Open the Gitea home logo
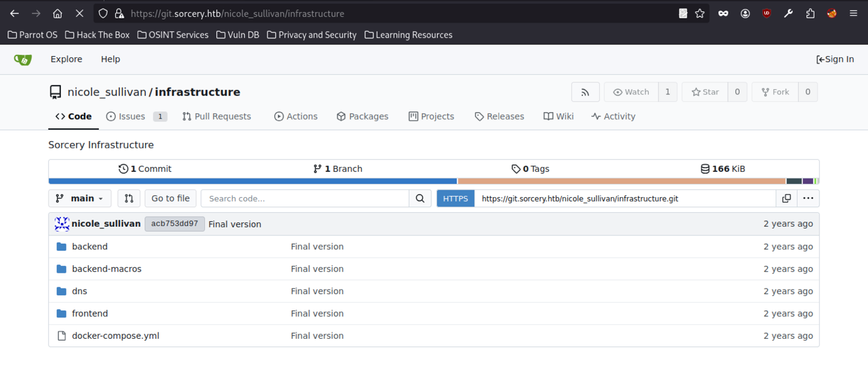868x381 pixels. pyautogui.click(x=23, y=59)
